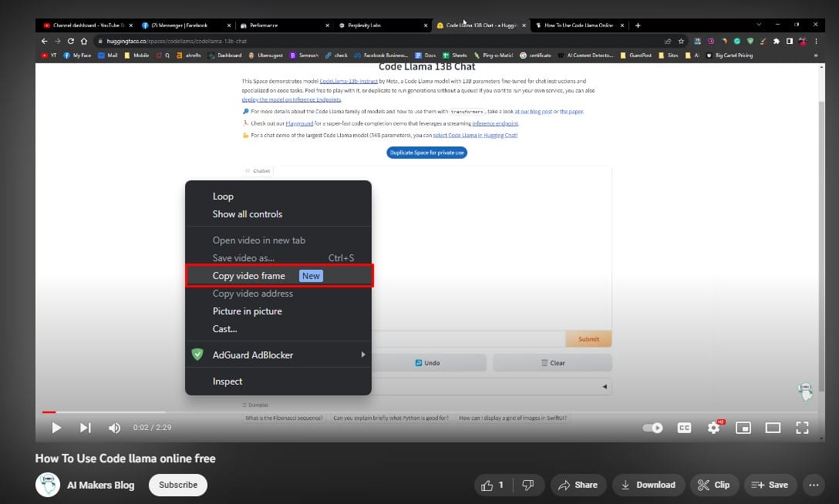Go back in the browser

(x=45, y=41)
